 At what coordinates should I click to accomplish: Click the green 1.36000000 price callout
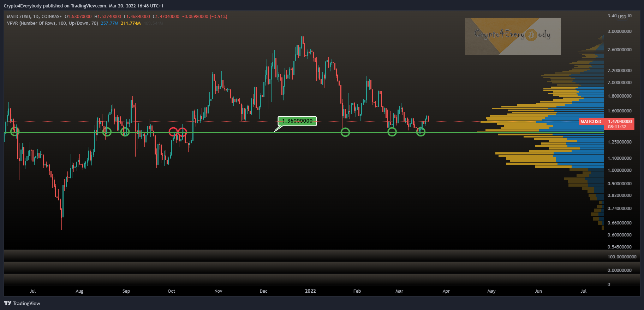point(297,121)
